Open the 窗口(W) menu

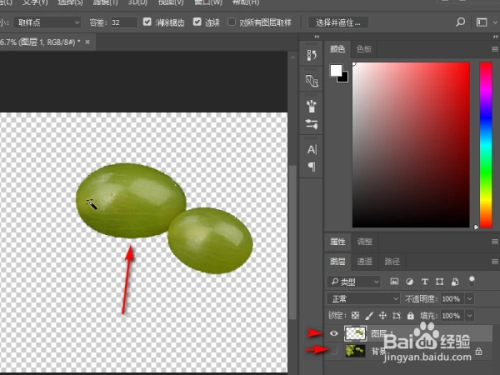[208, 2]
